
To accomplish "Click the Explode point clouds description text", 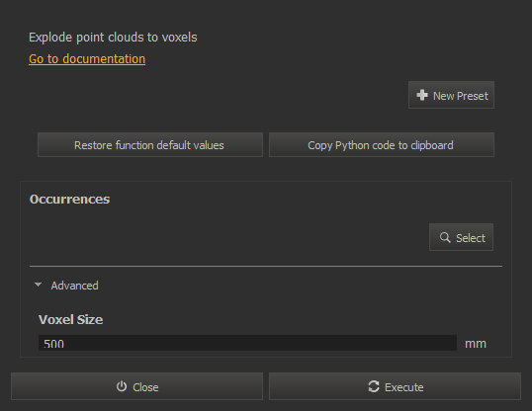I will click(x=113, y=38).
